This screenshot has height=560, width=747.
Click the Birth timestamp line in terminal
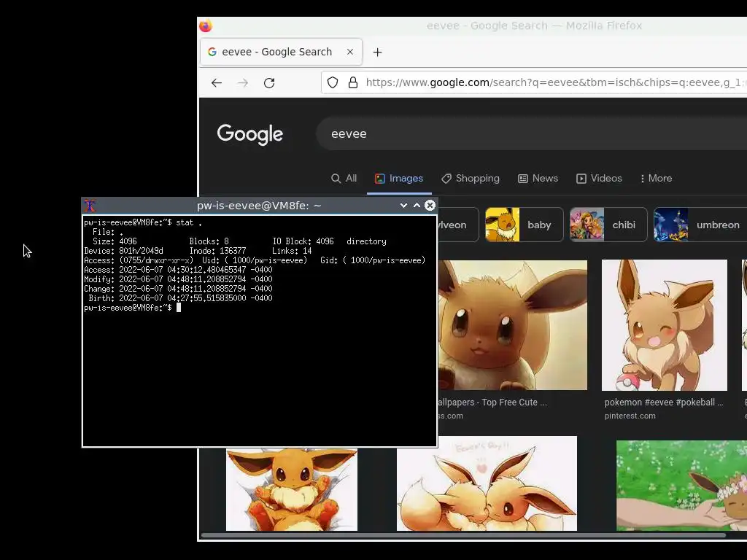(181, 298)
